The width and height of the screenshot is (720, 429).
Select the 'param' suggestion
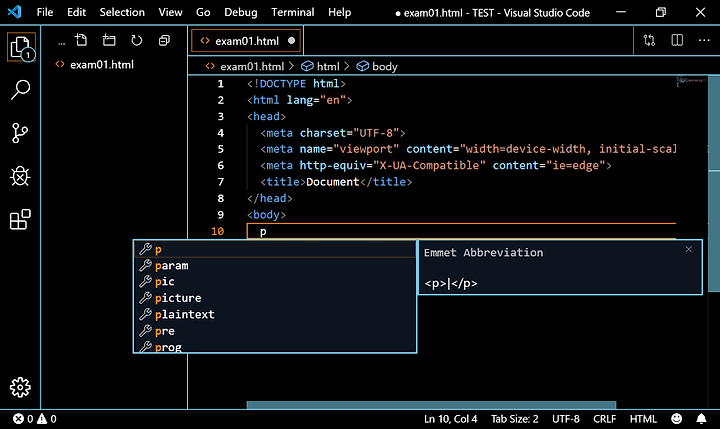coord(275,265)
